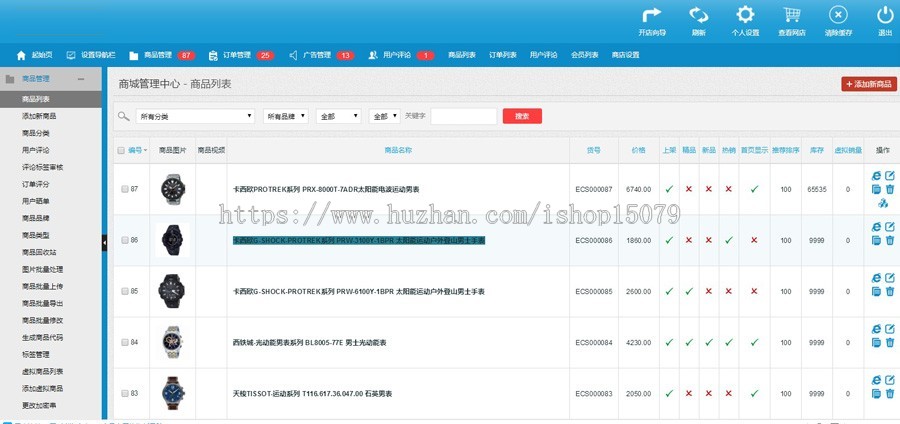Click the extra cubes icon for product 87
The width and height of the screenshot is (900, 424).
(883, 203)
